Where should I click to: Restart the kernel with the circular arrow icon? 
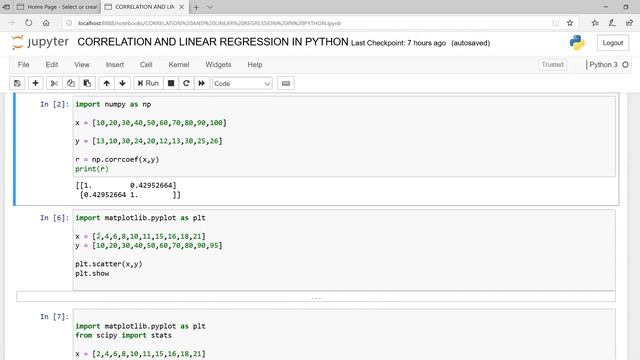[186, 83]
